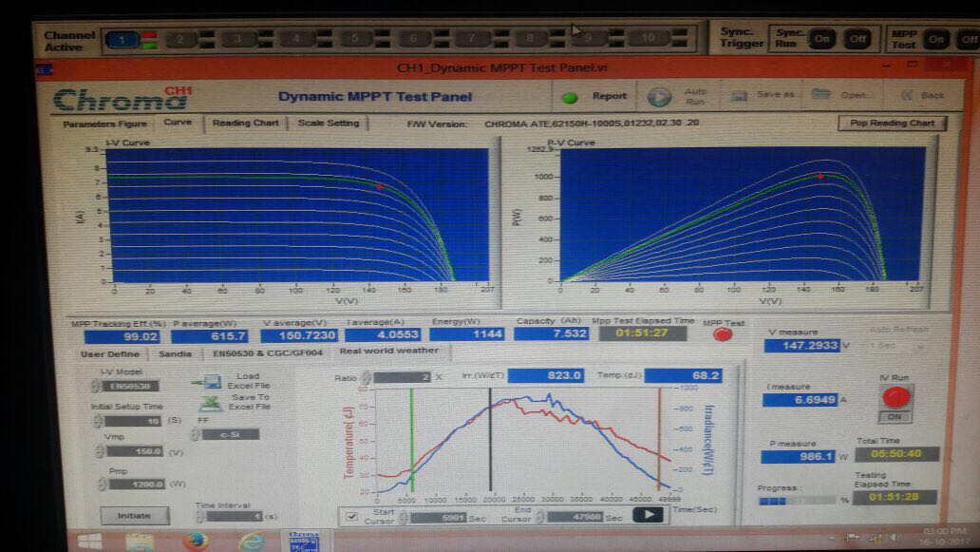Toggle Channel 5 active
The height and width of the screenshot is (552, 980).
coord(355,39)
